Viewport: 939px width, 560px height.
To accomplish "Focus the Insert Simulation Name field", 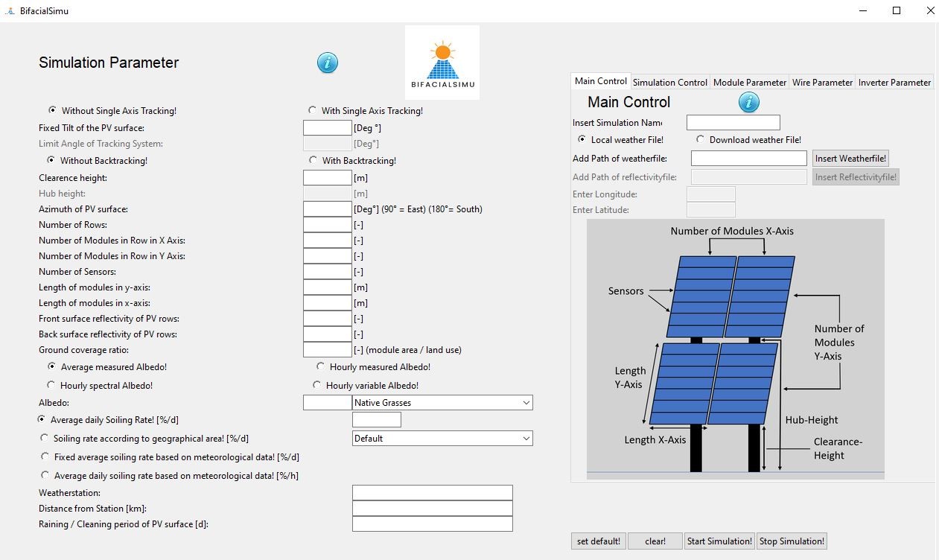I will click(x=733, y=123).
